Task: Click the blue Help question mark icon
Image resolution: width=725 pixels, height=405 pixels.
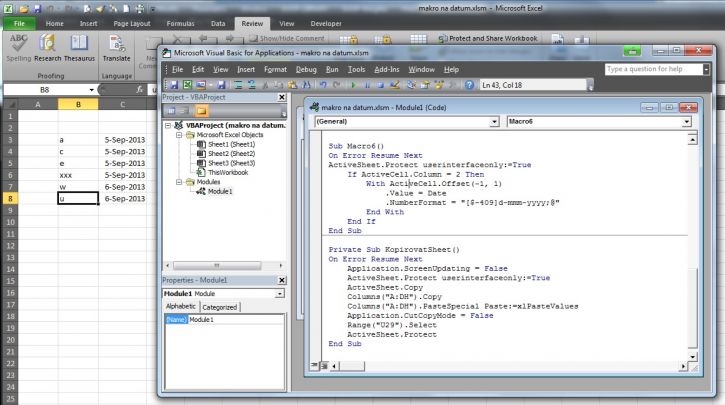Action: pyautogui.click(x=469, y=85)
